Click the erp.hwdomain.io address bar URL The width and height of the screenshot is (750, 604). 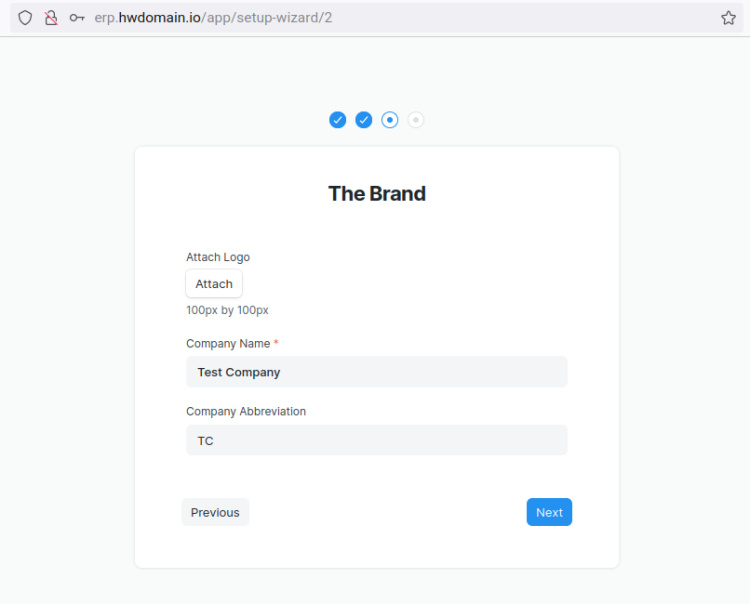tap(213, 18)
